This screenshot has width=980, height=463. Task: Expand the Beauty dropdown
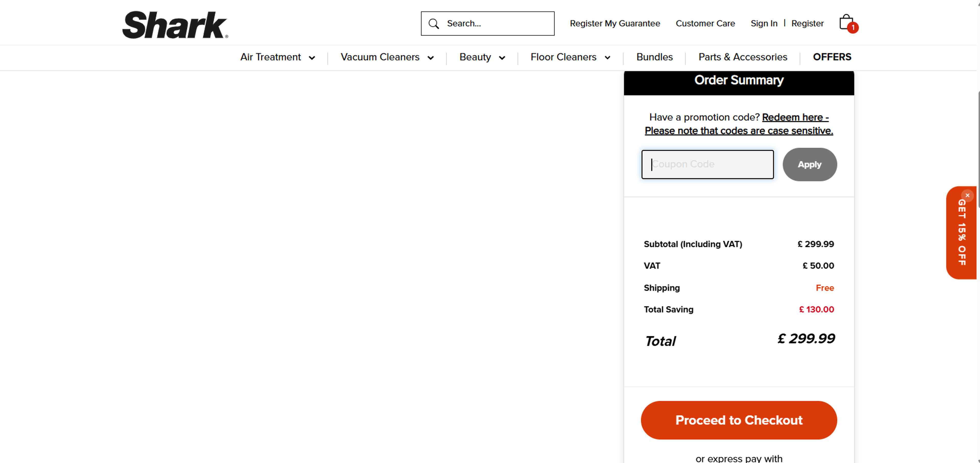tap(482, 57)
